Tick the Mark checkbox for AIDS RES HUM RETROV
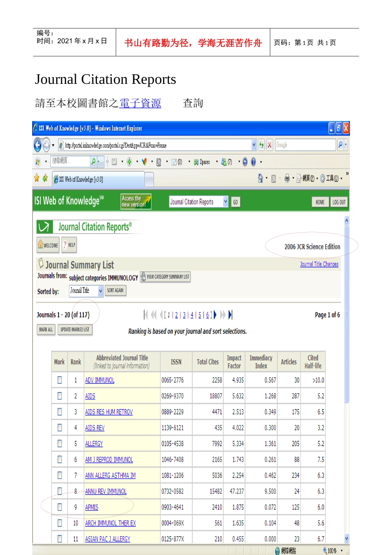The width and height of the screenshot is (392, 555). point(59,412)
